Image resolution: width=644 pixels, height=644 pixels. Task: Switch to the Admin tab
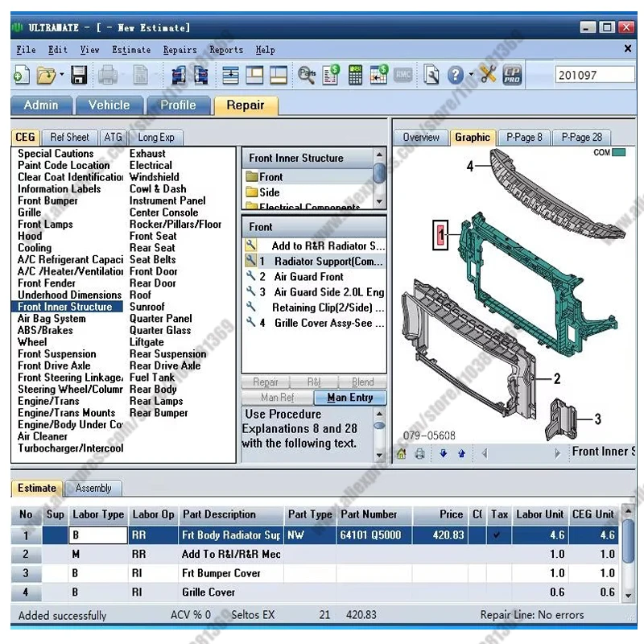pyautogui.click(x=41, y=105)
